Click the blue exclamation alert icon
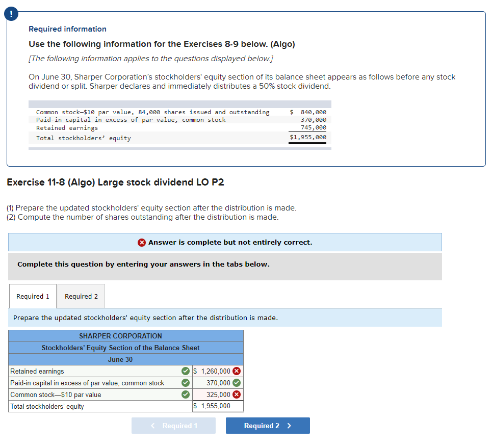492x448 pixels. pyautogui.click(x=11, y=14)
